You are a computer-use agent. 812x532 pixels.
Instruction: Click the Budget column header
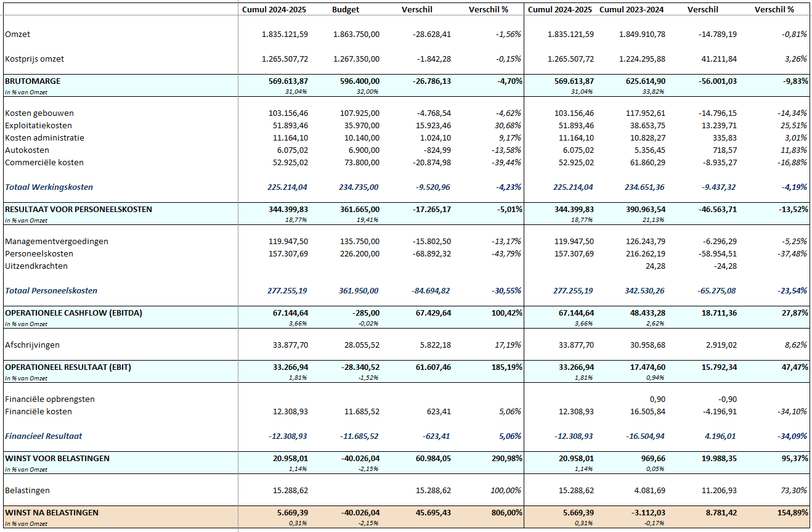(345, 10)
